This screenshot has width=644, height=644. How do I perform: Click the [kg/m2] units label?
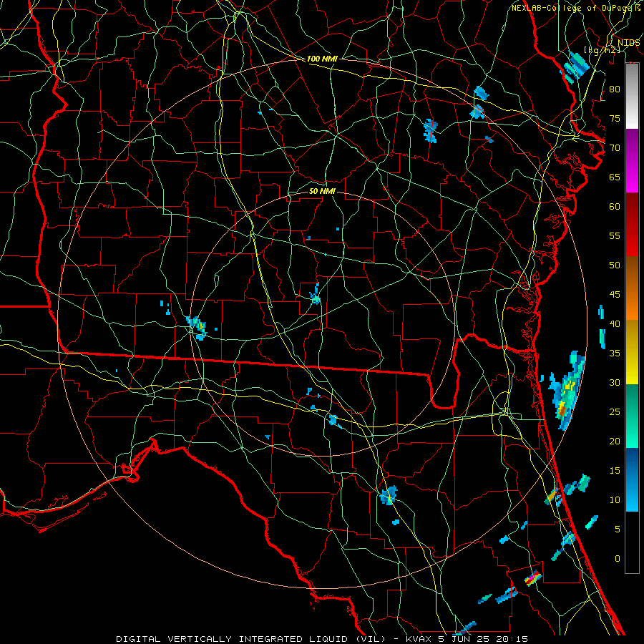pos(602,49)
